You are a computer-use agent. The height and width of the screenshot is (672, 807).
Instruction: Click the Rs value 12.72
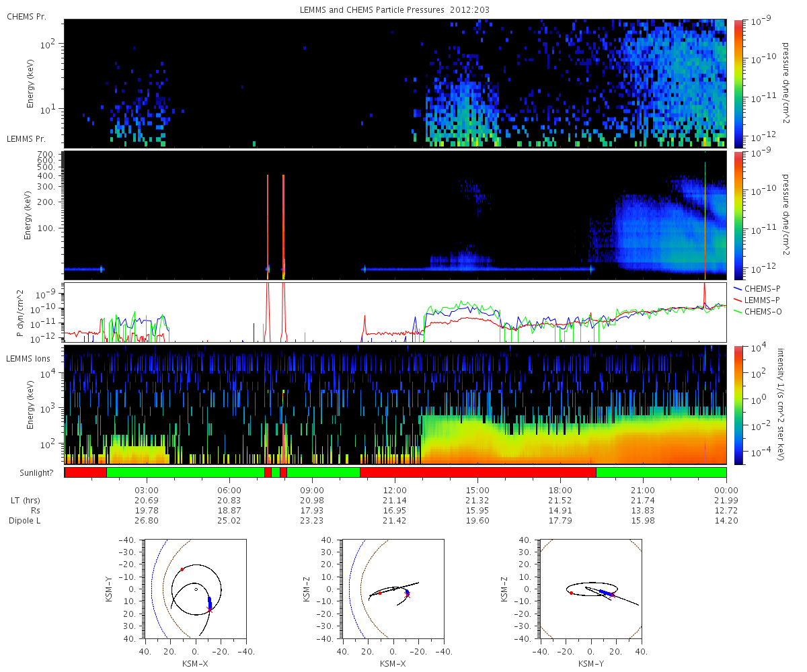[726, 511]
